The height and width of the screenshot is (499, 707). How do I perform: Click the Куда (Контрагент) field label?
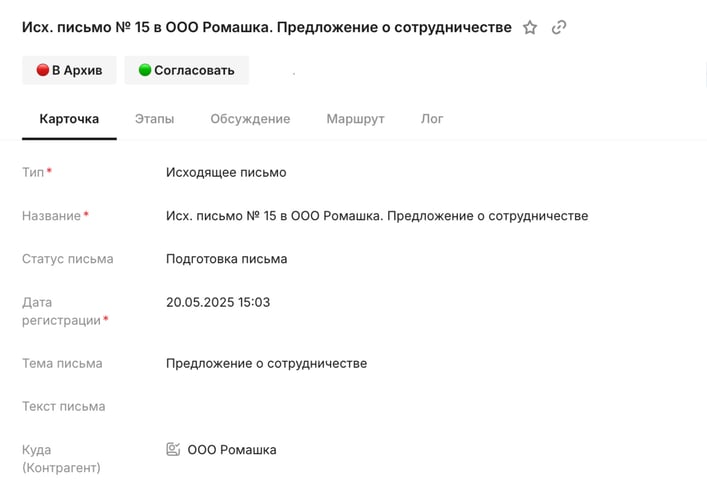[61, 459]
